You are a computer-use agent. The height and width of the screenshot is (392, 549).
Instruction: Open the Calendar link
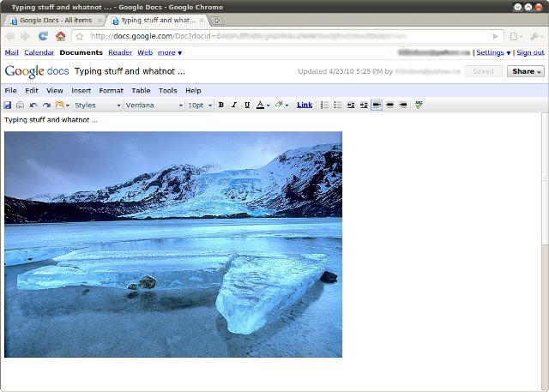pos(39,52)
